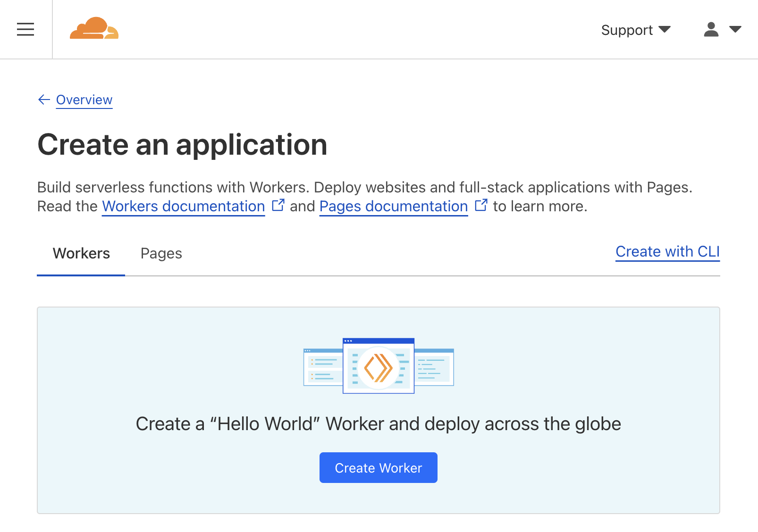Click the back arrow beside Overview
The image size is (758, 532).
click(x=44, y=100)
